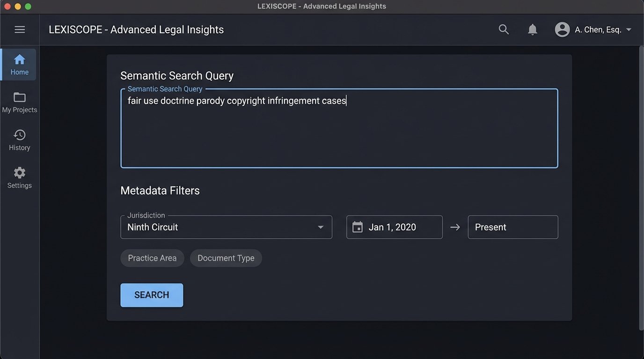The width and height of the screenshot is (644, 359).
Task: Click the Present end-date field
Action: (x=512, y=227)
